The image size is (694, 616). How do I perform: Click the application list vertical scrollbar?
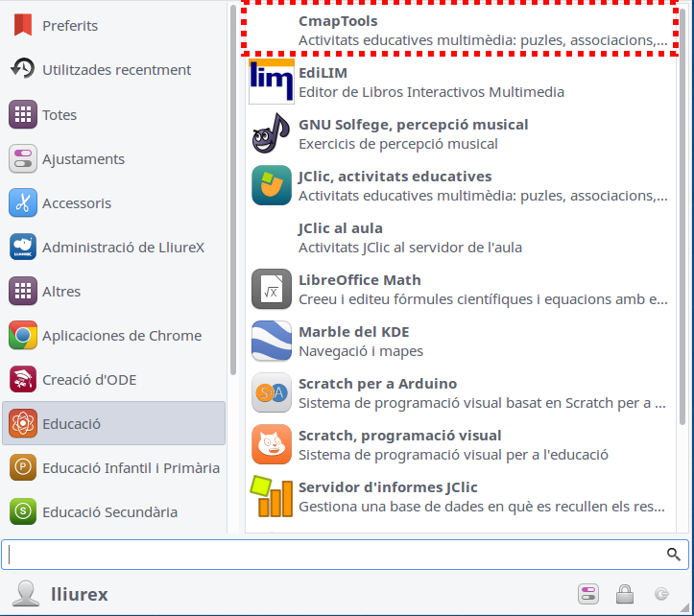(682, 217)
